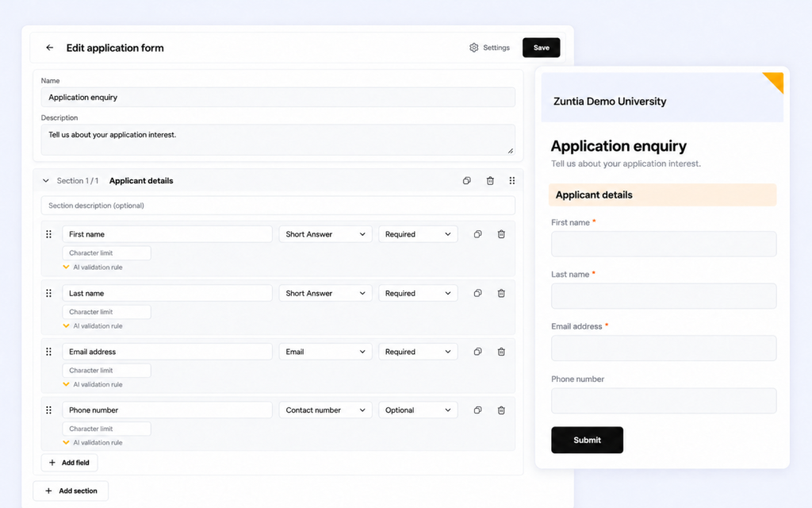Duplicate the Email address field
This screenshot has width=812, height=508.
[477, 352]
